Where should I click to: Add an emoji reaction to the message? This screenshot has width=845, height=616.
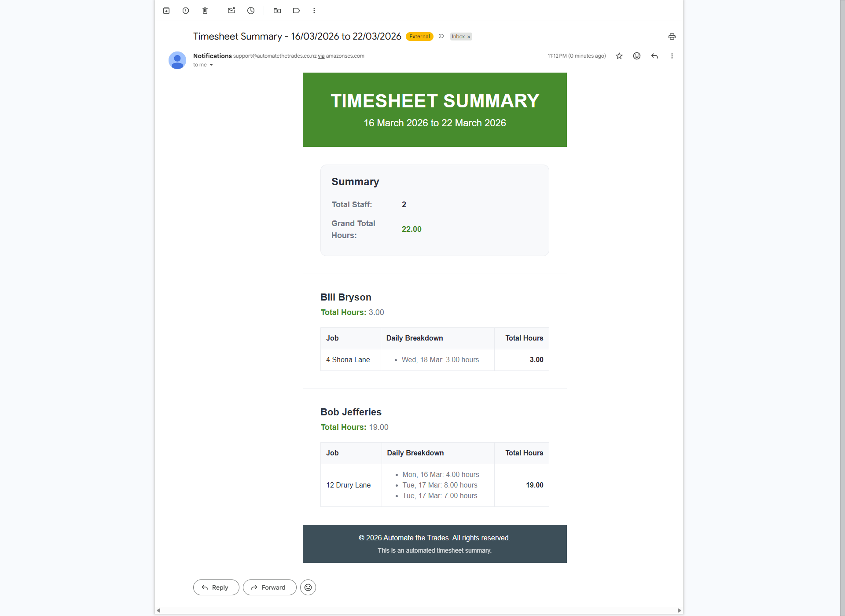click(636, 56)
